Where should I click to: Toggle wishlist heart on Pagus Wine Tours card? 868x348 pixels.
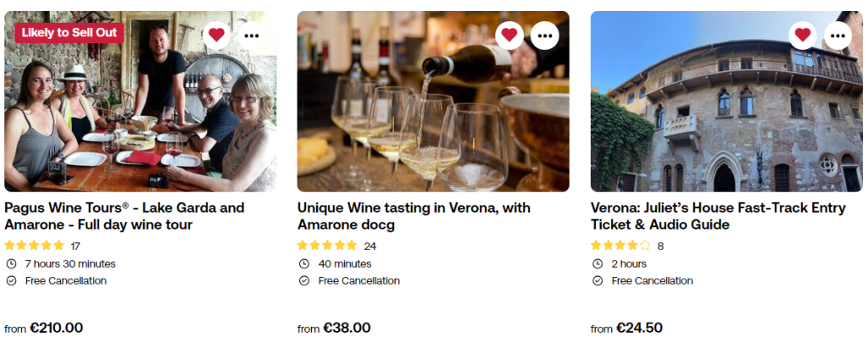pos(217,35)
